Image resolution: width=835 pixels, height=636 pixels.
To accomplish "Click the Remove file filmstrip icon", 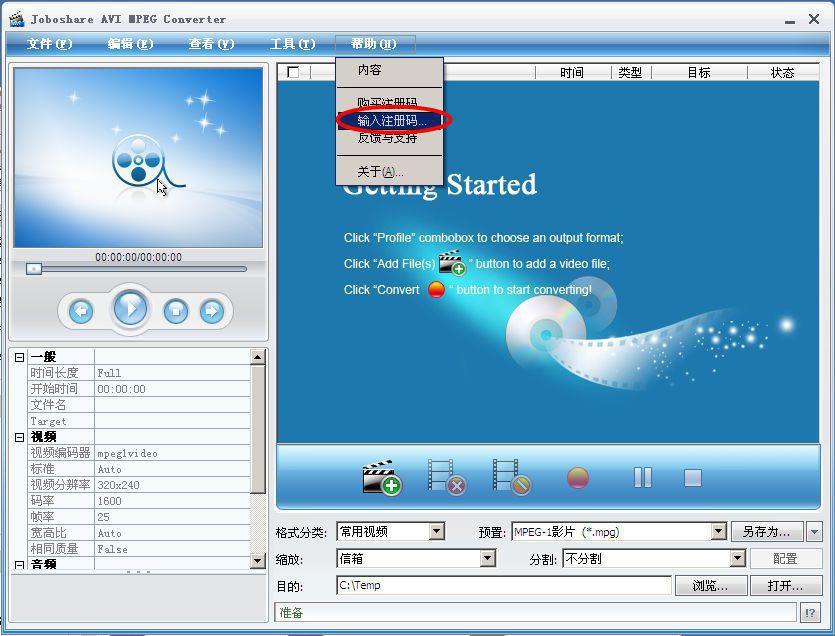I will [447, 477].
